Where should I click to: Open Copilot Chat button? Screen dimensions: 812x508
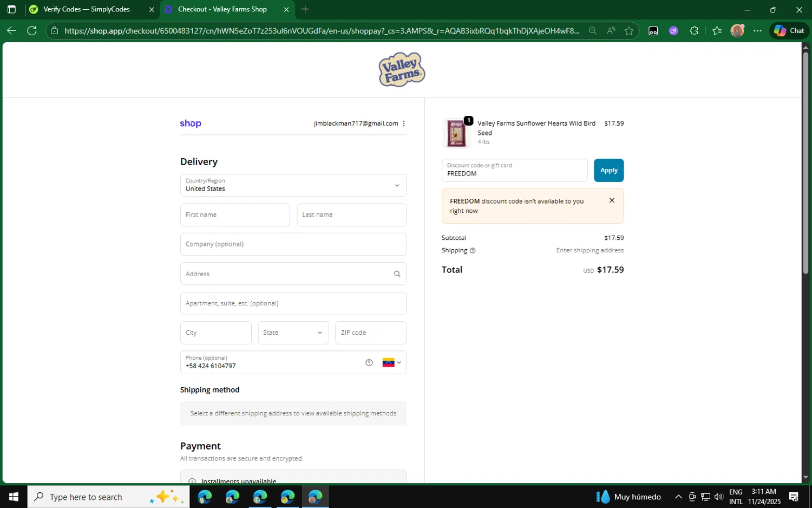click(x=789, y=31)
